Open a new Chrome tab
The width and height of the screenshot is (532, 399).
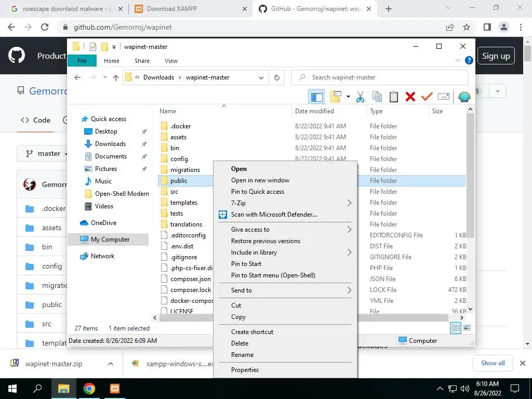tap(389, 9)
